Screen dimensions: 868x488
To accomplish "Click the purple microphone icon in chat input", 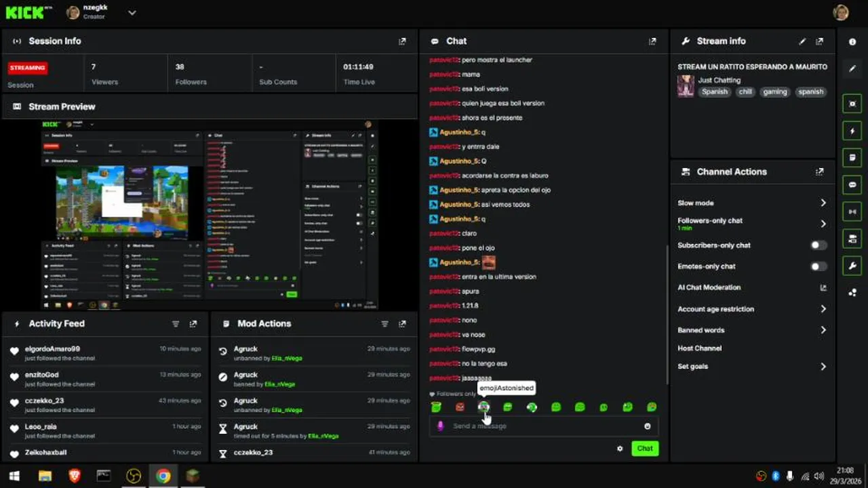I will click(x=440, y=426).
